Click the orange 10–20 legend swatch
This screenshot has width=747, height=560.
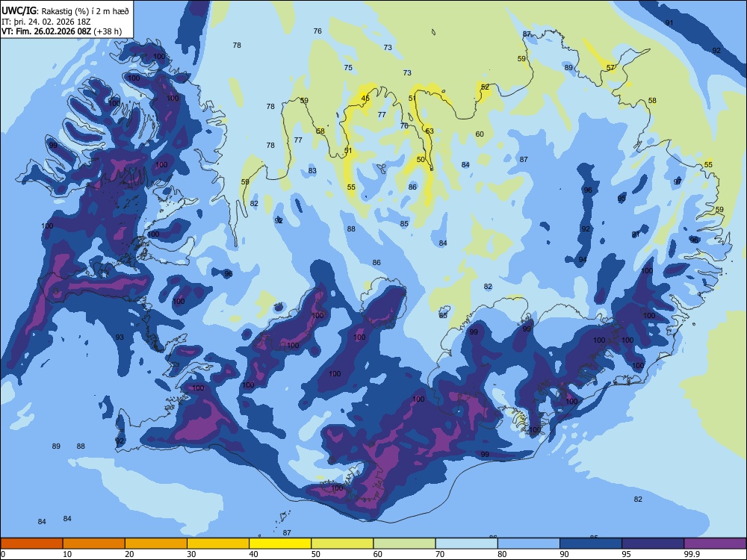(94, 544)
